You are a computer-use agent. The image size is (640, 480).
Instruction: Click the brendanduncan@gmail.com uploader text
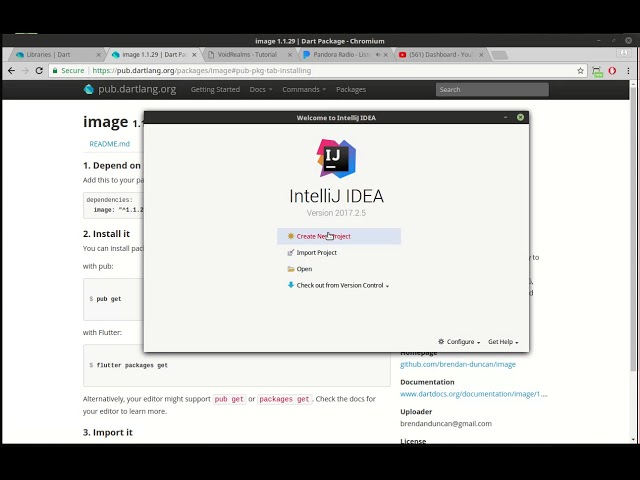(x=446, y=424)
